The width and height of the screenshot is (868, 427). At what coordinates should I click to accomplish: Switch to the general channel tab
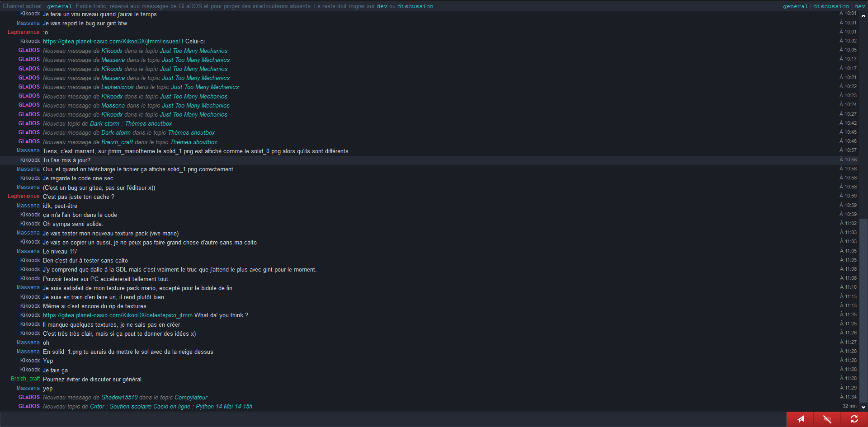point(795,6)
